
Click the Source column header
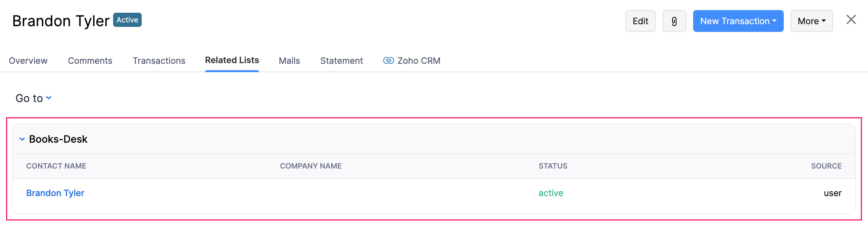(826, 166)
